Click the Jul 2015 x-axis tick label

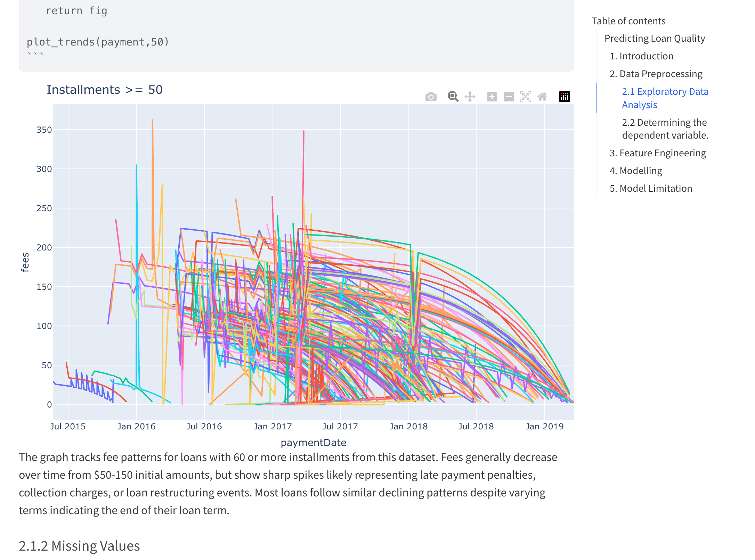pos(68,427)
